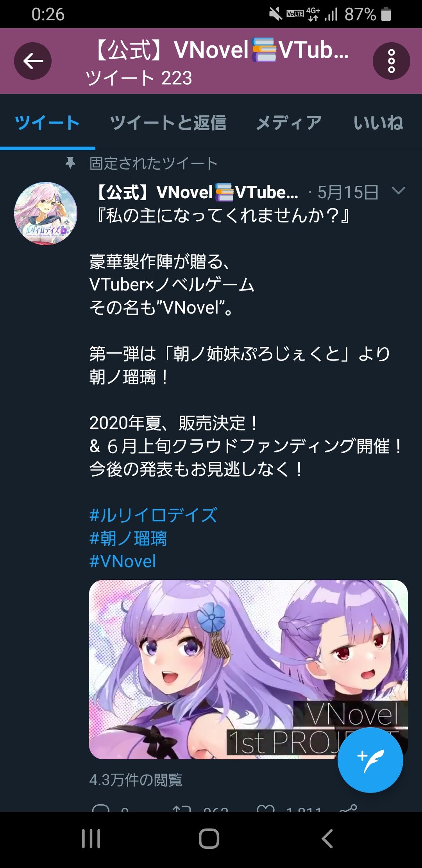Screen dimensions: 422x868
Task: Tap the Android back navigation button
Action: coord(327,839)
